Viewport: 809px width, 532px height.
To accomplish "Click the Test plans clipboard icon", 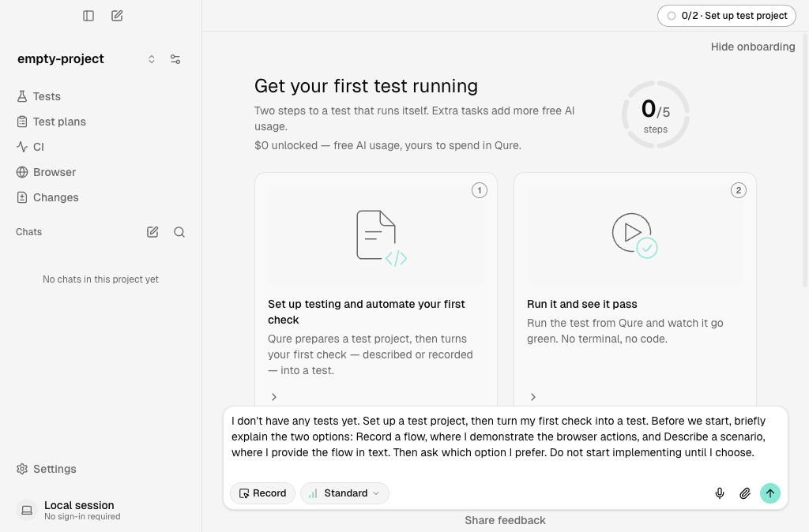I will tap(21, 122).
